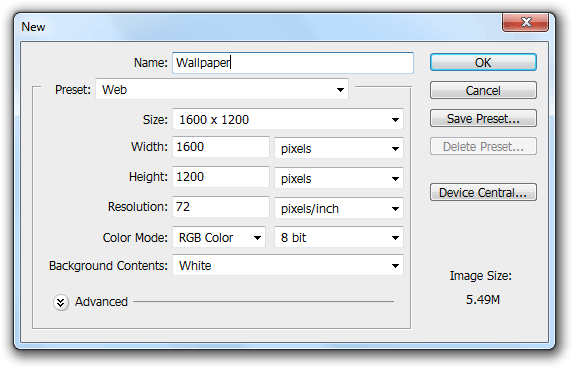
Task: Confirm the dialog with OK
Action: pos(483,62)
